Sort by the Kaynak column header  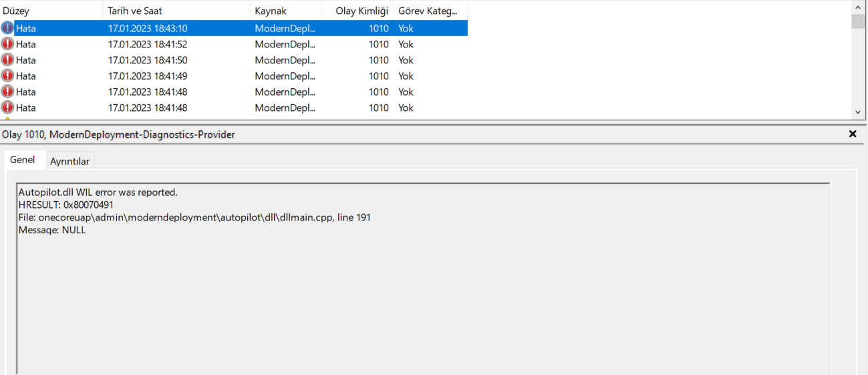point(285,11)
